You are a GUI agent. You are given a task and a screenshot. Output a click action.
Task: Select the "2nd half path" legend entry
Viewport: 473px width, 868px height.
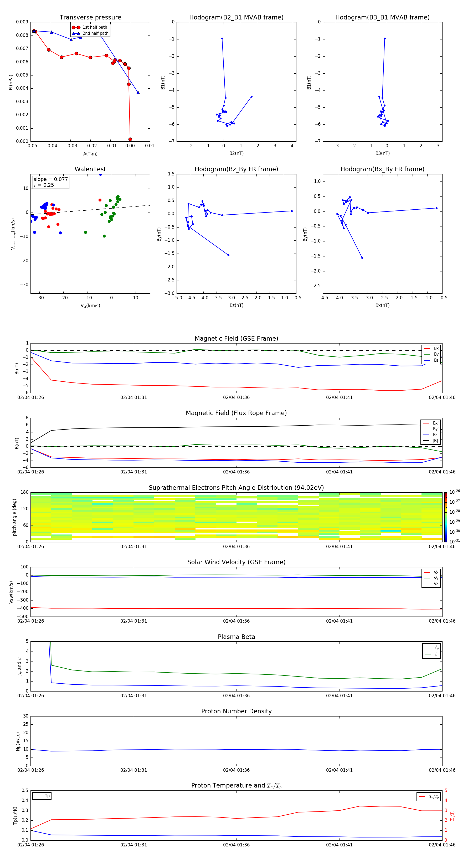point(90,33)
